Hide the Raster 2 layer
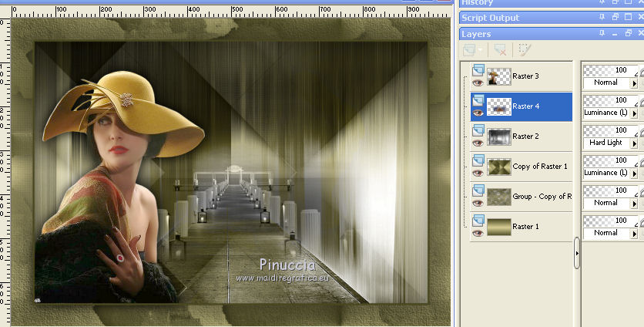 click(x=478, y=143)
